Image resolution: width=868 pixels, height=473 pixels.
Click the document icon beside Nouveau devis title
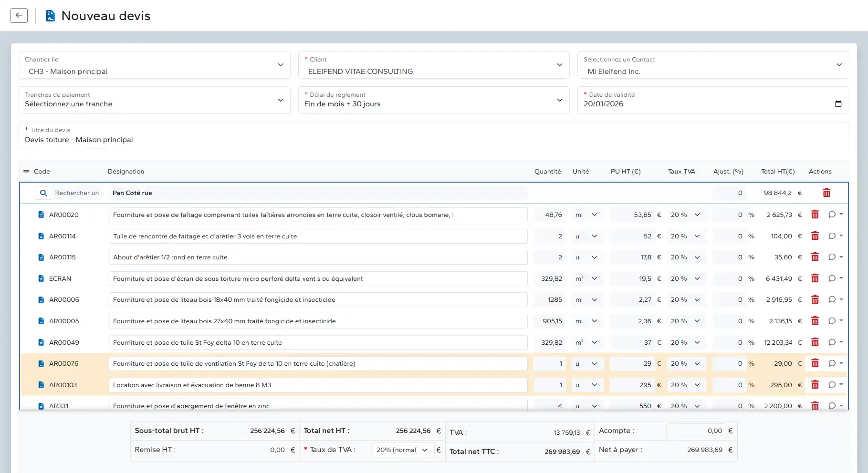click(x=50, y=15)
